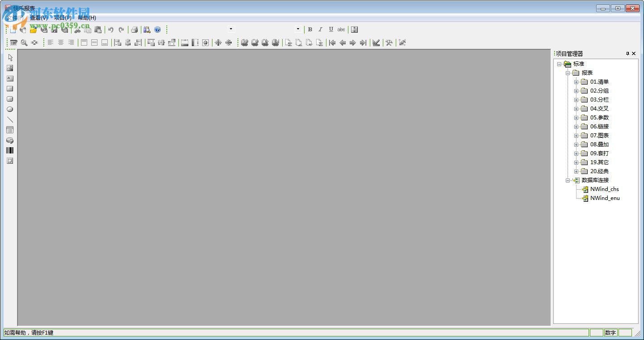Open the 查看(V) menu

click(39, 18)
